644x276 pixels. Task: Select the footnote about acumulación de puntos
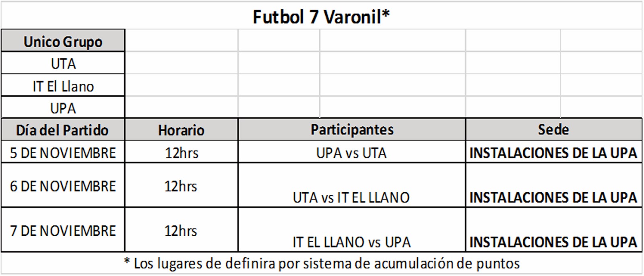pyautogui.click(x=322, y=264)
